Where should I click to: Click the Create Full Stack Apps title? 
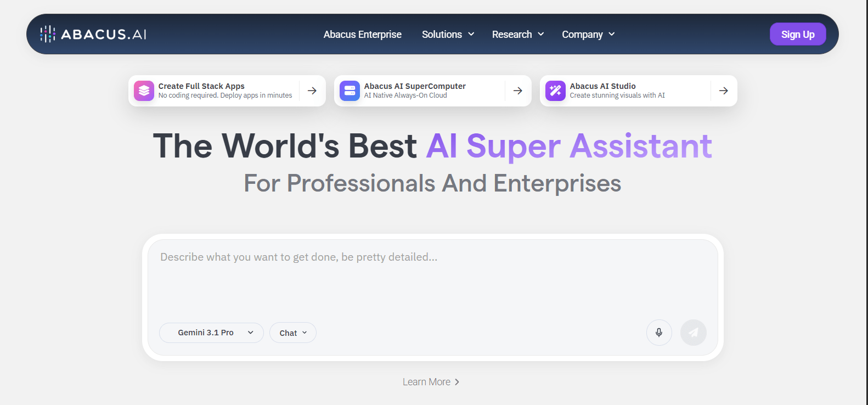[201, 86]
